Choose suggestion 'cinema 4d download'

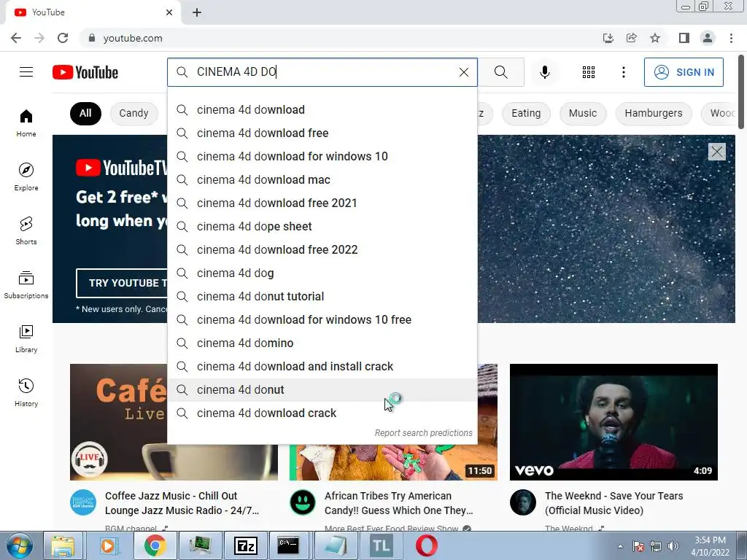[322, 109]
